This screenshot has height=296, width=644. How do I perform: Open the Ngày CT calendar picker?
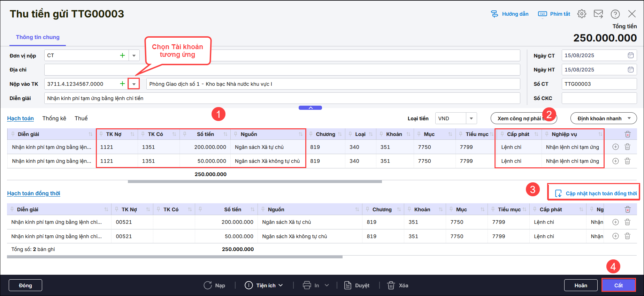[x=630, y=55]
